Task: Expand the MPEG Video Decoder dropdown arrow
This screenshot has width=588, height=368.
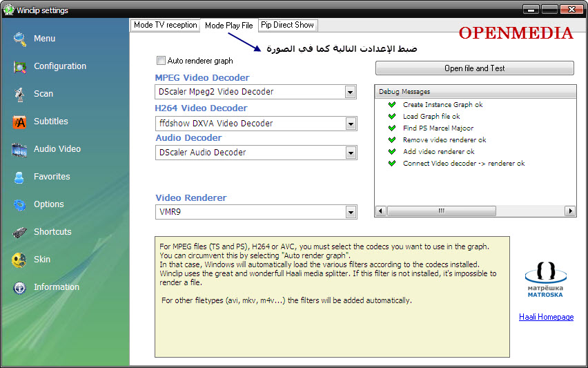Action: click(x=351, y=92)
